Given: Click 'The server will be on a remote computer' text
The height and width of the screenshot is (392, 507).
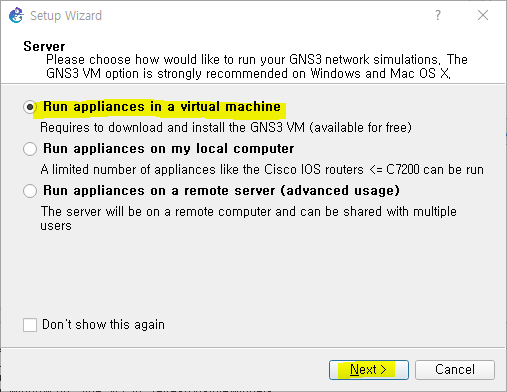Looking at the screenshot, I should 248,219.
